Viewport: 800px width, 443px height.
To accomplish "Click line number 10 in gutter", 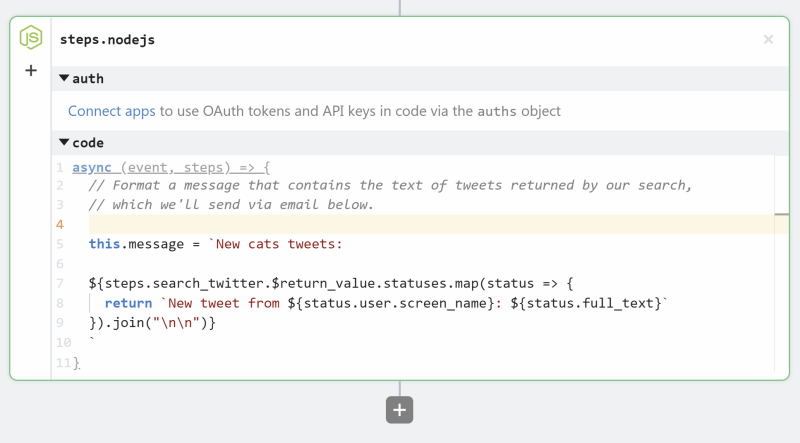I will (63, 342).
